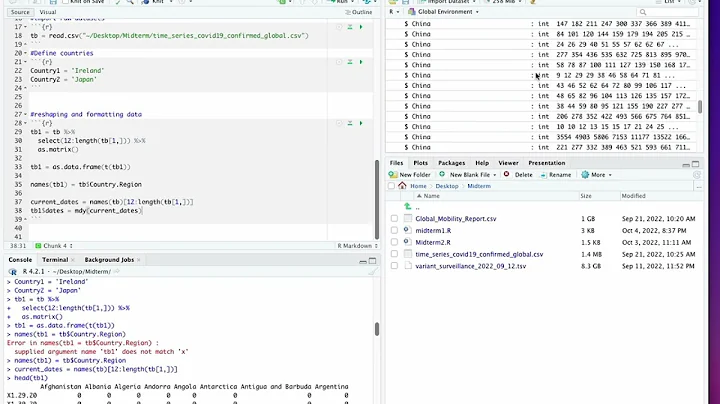Open chunk options for the line 28 chunk

(339, 123)
